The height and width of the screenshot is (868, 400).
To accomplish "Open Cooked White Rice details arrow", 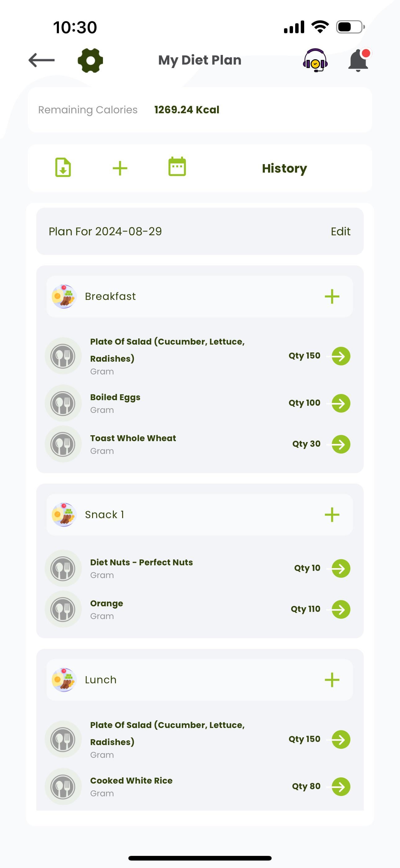I will 341,786.
